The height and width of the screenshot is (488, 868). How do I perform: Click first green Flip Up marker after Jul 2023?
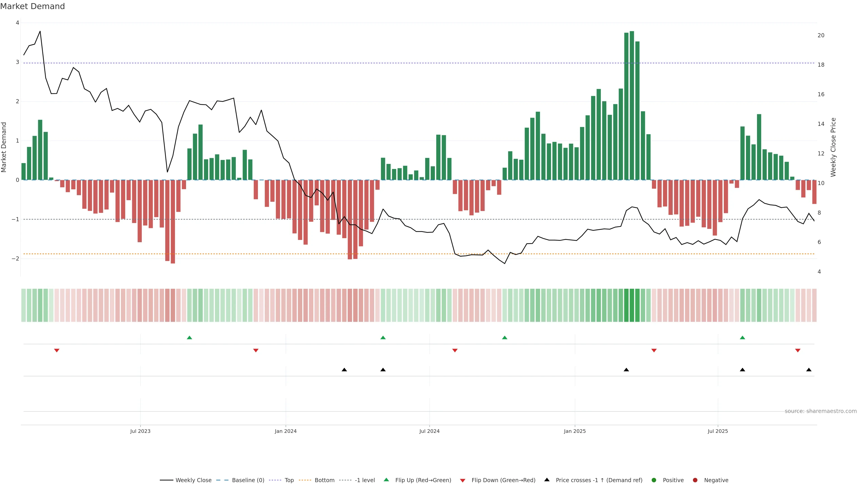point(189,338)
